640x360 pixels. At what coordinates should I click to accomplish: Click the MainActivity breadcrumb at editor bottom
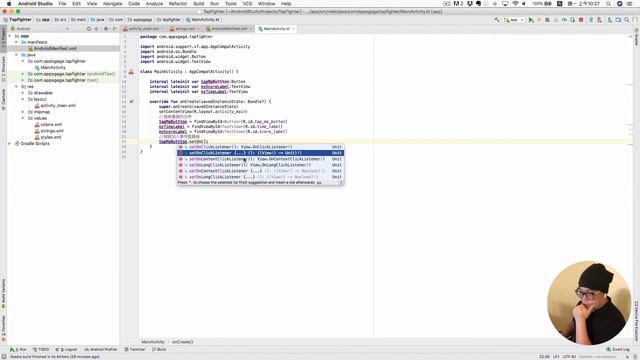pyautogui.click(x=153, y=342)
